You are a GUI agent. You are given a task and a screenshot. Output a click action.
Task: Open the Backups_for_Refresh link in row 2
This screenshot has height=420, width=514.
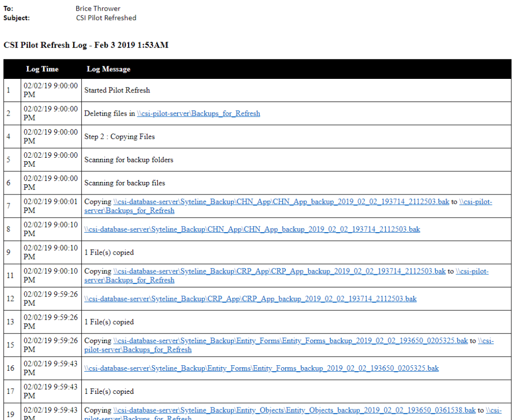(198, 114)
